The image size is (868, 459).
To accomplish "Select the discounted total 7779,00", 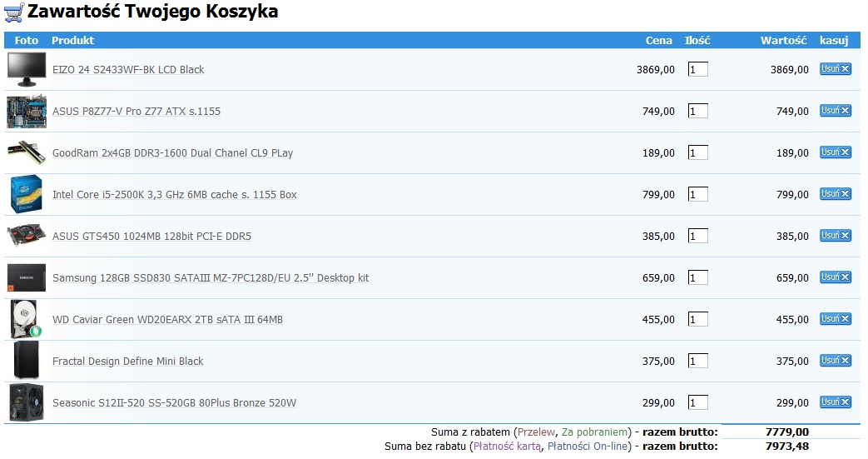I will pos(787,432).
